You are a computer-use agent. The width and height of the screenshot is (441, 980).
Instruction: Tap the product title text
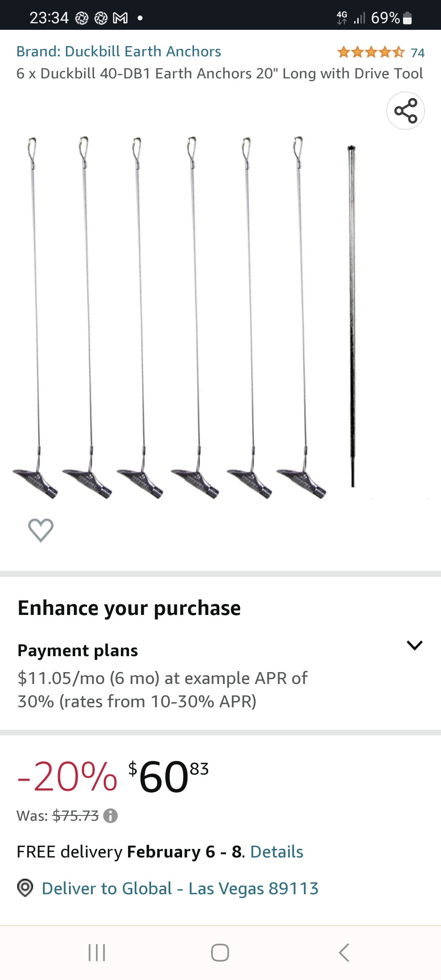pos(220,73)
